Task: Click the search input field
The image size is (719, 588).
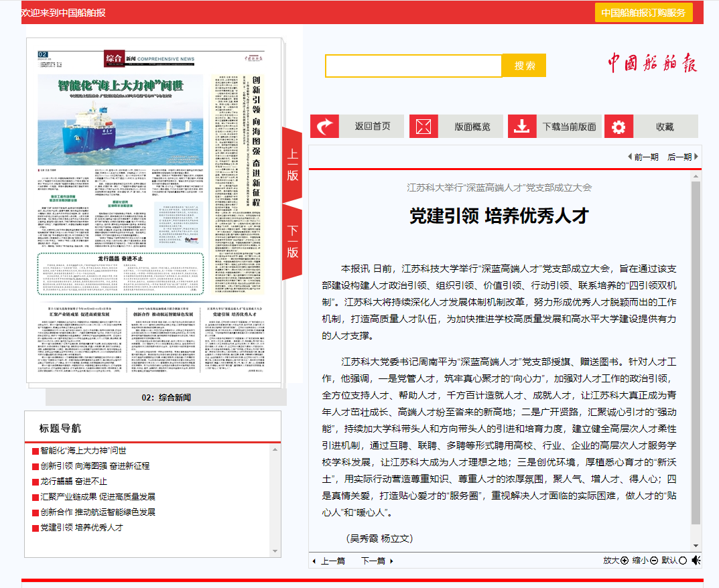Action: pyautogui.click(x=413, y=66)
